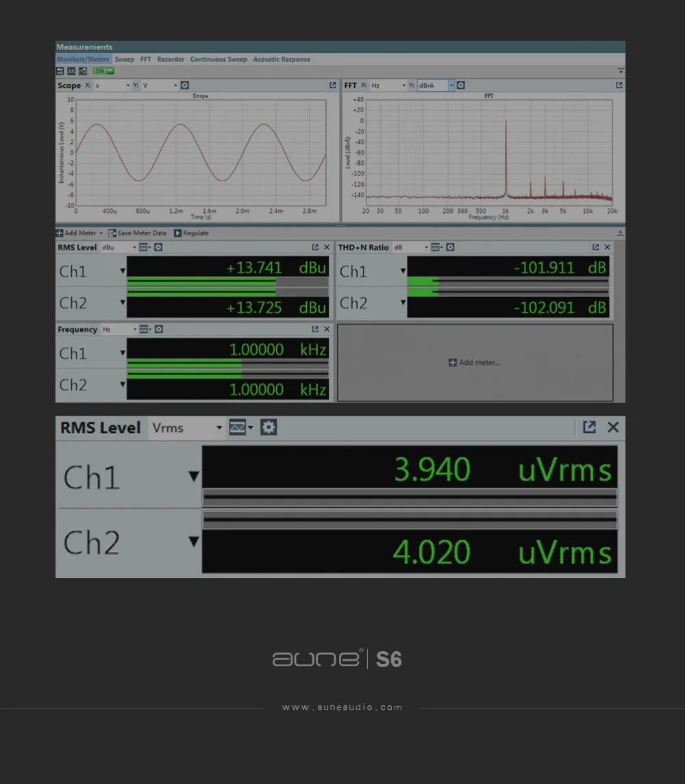The image size is (685, 784).
Task: Open display mode icon on Vrms RMS Level meter
Action: coord(241,427)
